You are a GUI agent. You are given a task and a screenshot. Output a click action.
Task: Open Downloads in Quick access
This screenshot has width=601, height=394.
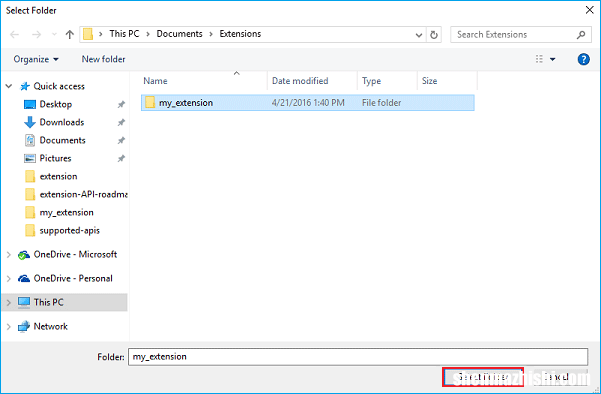tap(62, 122)
